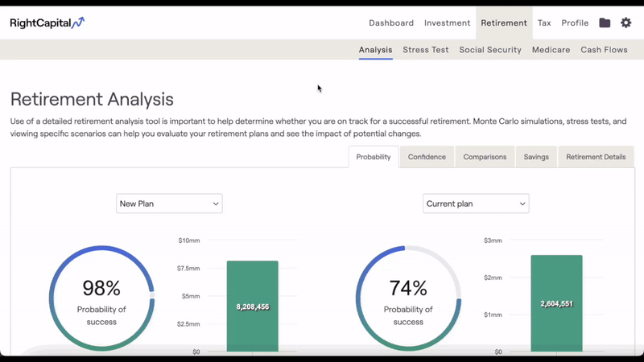Open the Medicare sub-tab

pos(551,50)
